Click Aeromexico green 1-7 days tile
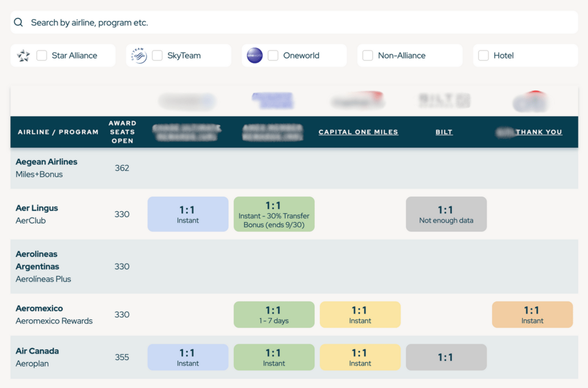Image resolution: width=588 pixels, height=388 pixels. (x=274, y=315)
